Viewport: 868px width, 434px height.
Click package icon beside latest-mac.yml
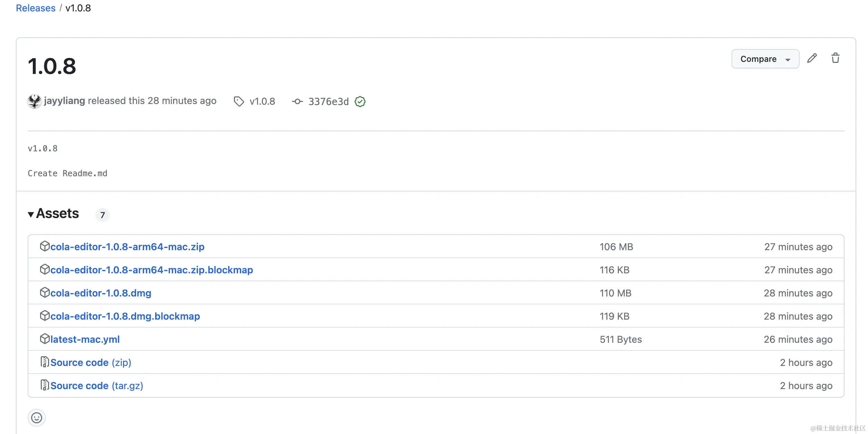point(45,339)
